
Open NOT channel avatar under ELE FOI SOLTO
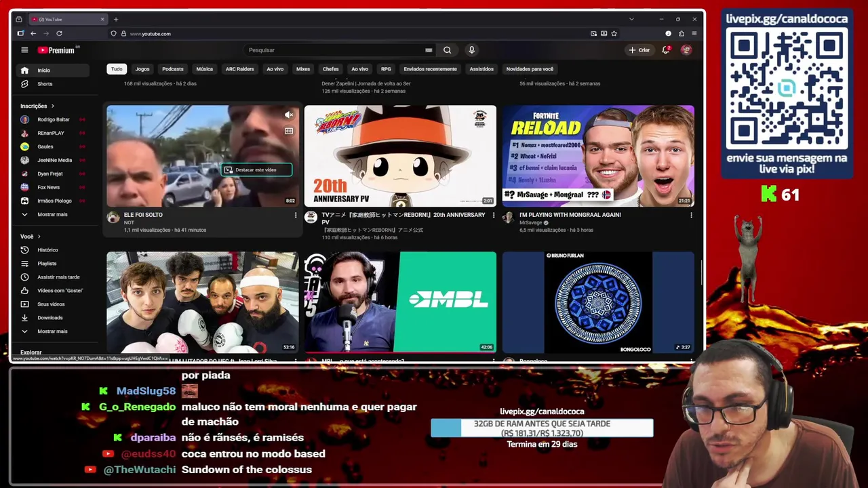[x=113, y=218]
